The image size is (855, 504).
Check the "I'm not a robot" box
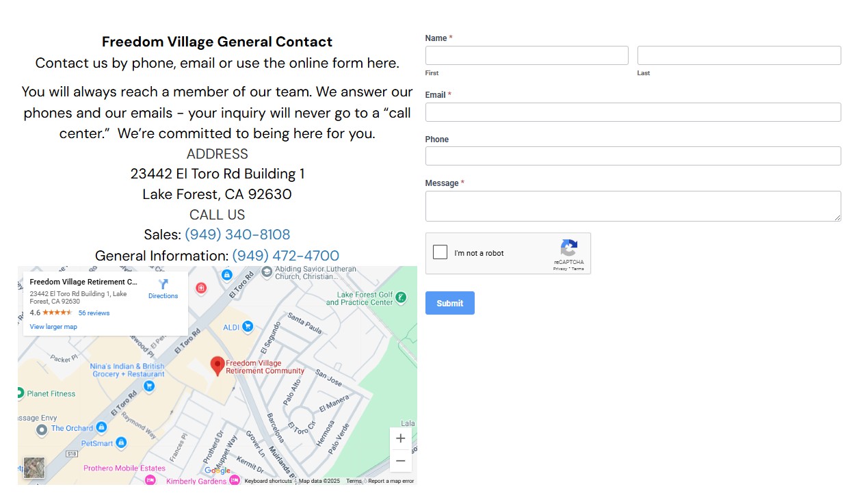click(x=440, y=252)
